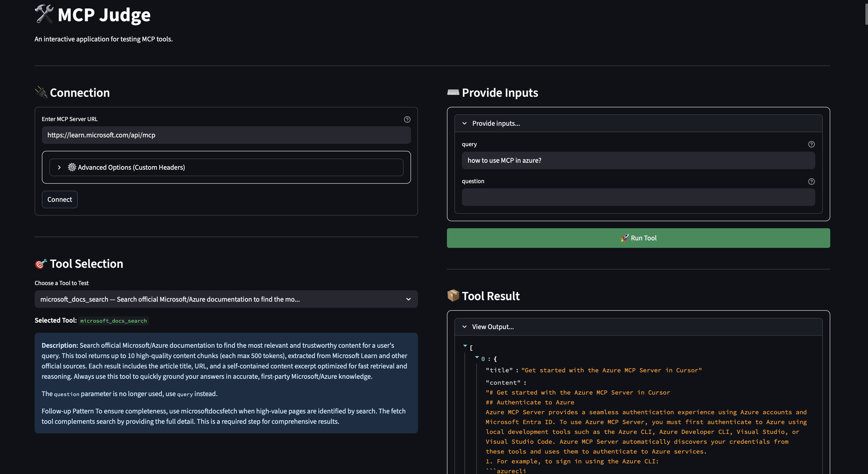Click the empty question input field
The image size is (868, 474).
pyautogui.click(x=638, y=197)
